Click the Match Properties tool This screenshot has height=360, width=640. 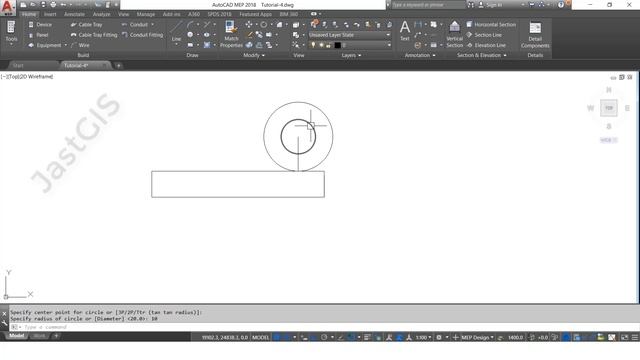tap(231, 34)
